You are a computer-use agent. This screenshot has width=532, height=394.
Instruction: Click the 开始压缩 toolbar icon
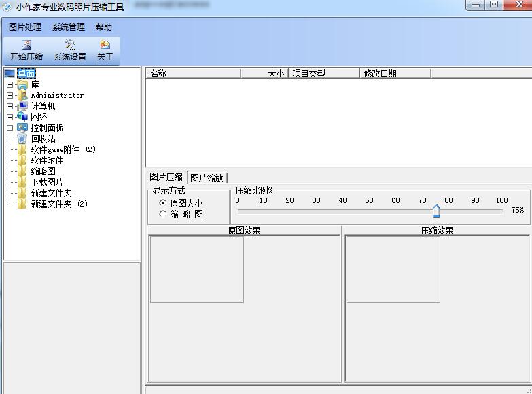pyautogui.click(x=26, y=46)
